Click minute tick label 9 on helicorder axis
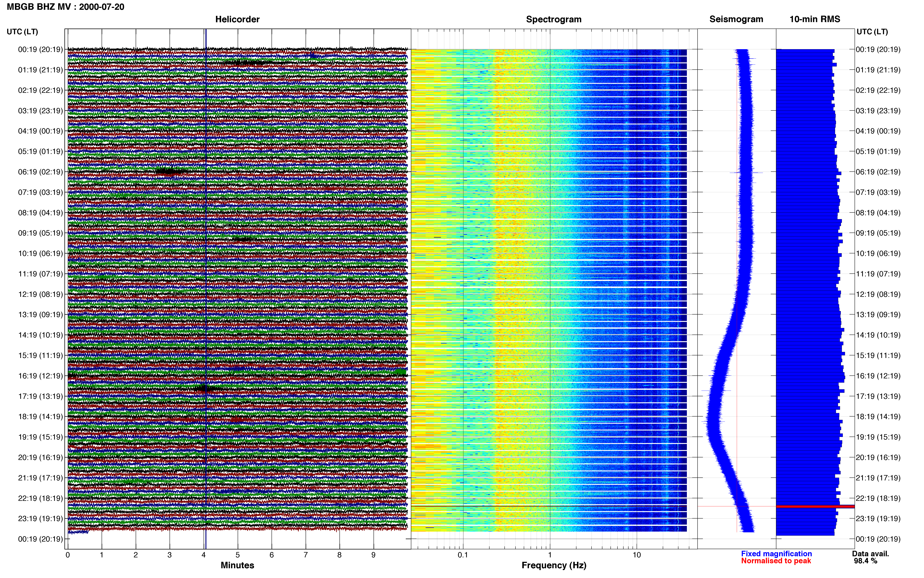Screen dimensions: 924x578 point(374,555)
